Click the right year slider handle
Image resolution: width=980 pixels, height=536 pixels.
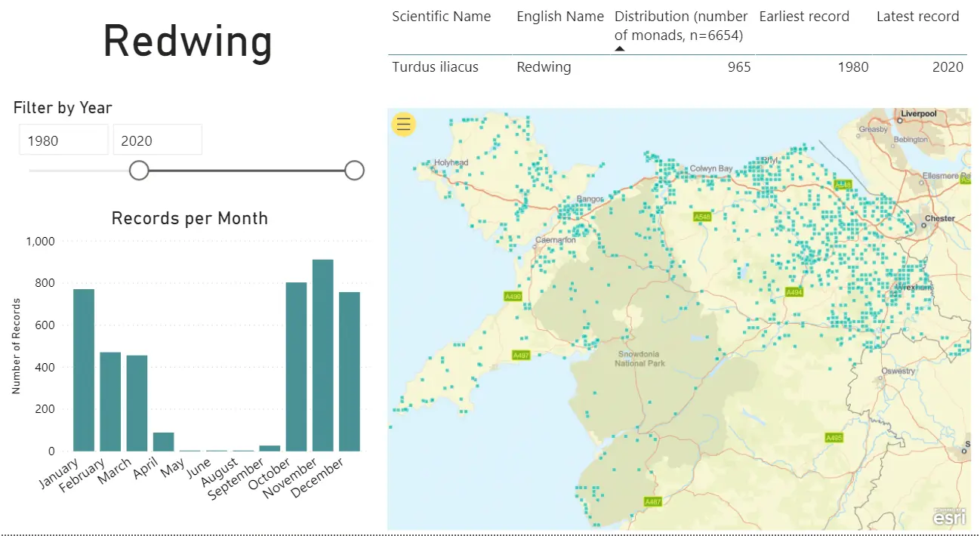tap(354, 171)
